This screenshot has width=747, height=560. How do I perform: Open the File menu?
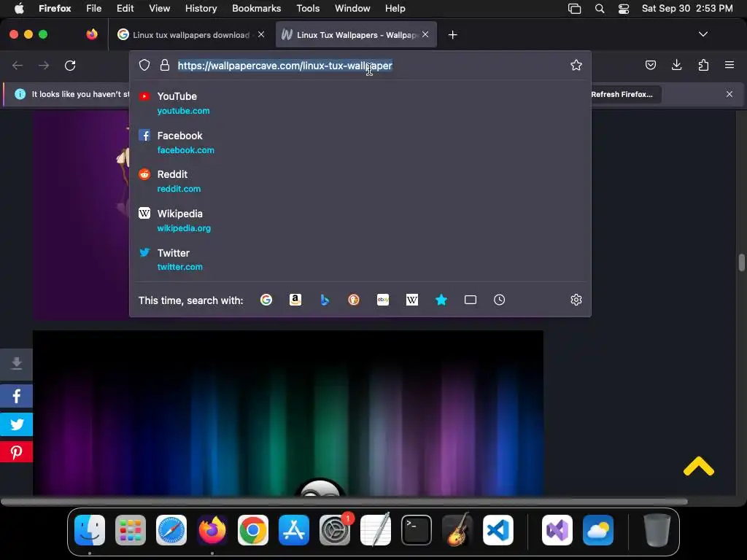tap(93, 8)
